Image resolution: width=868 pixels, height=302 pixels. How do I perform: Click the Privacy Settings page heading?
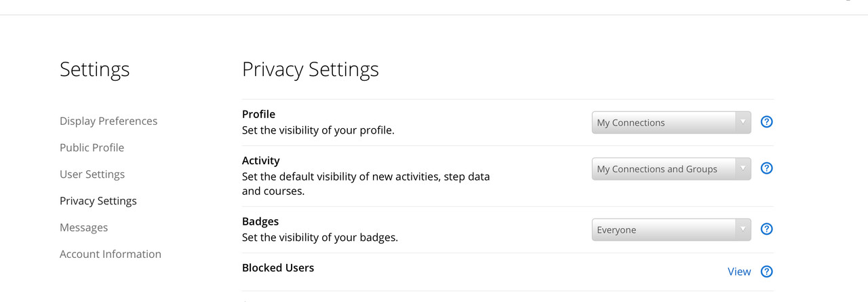310,69
